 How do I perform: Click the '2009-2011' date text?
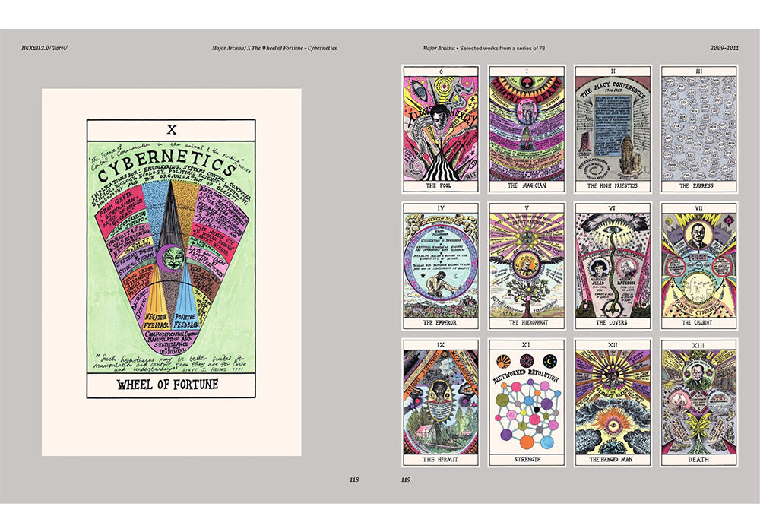pos(724,48)
